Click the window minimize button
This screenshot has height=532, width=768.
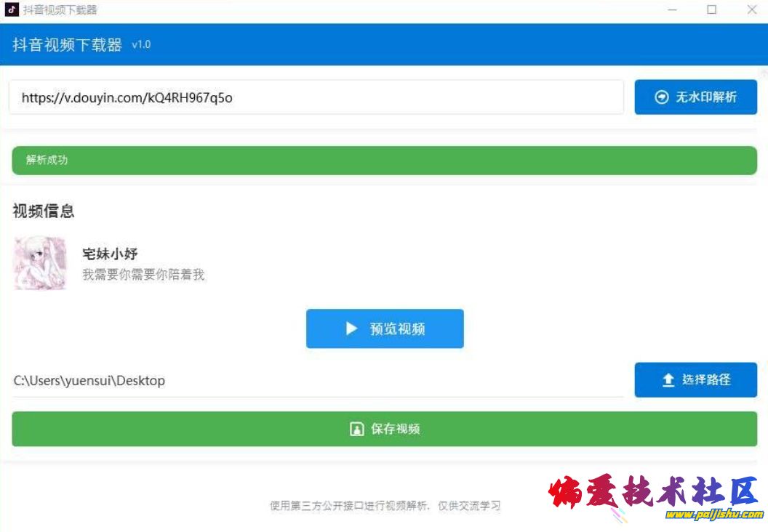(x=672, y=10)
